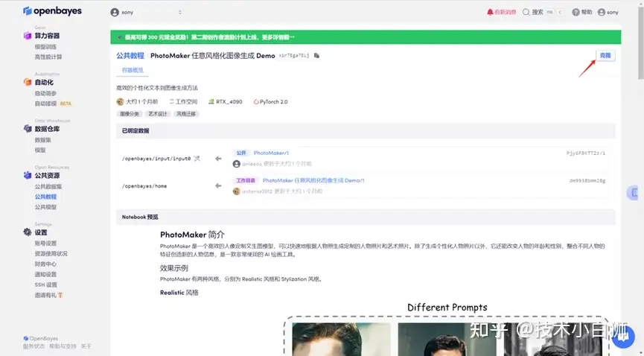Open the PhotoMaker 任意风格化图像生成 Demo/1 link

click(x=313, y=180)
